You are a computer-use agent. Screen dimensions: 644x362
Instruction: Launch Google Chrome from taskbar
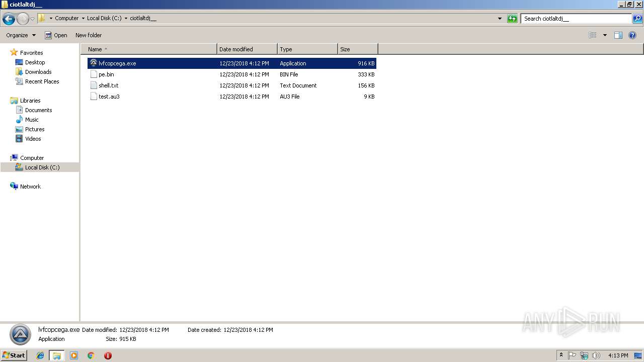(91, 355)
